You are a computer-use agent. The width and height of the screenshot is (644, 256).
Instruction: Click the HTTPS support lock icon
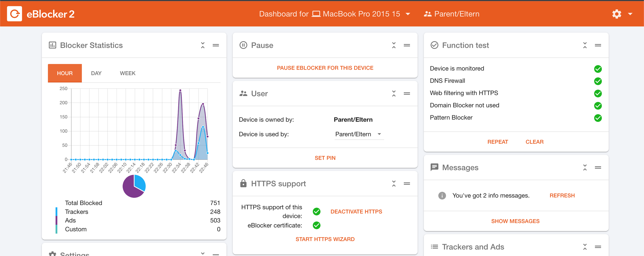click(243, 183)
